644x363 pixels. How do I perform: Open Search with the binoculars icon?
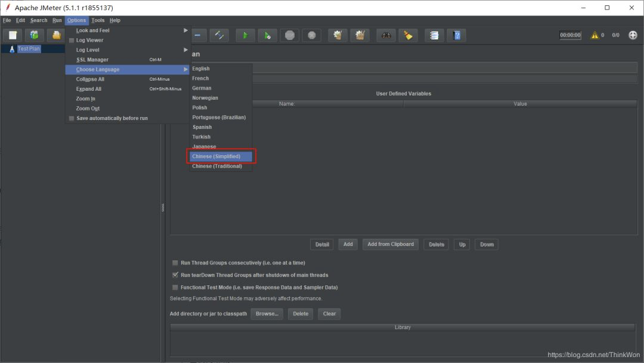coord(386,35)
